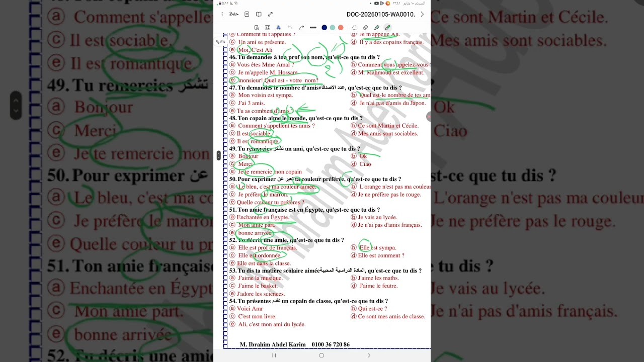This screenshot has height=362, width=644.
Task: Open the page template icon
Action: tap(247, 14)
